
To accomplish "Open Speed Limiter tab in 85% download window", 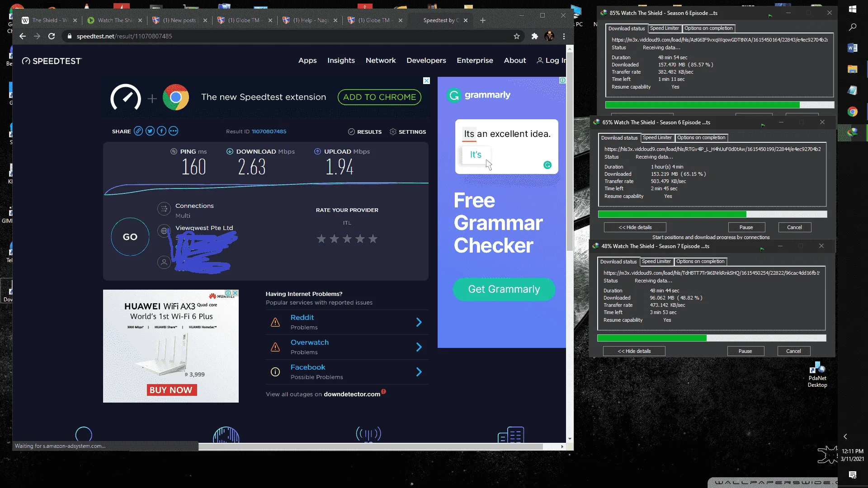I will (664, 28).
